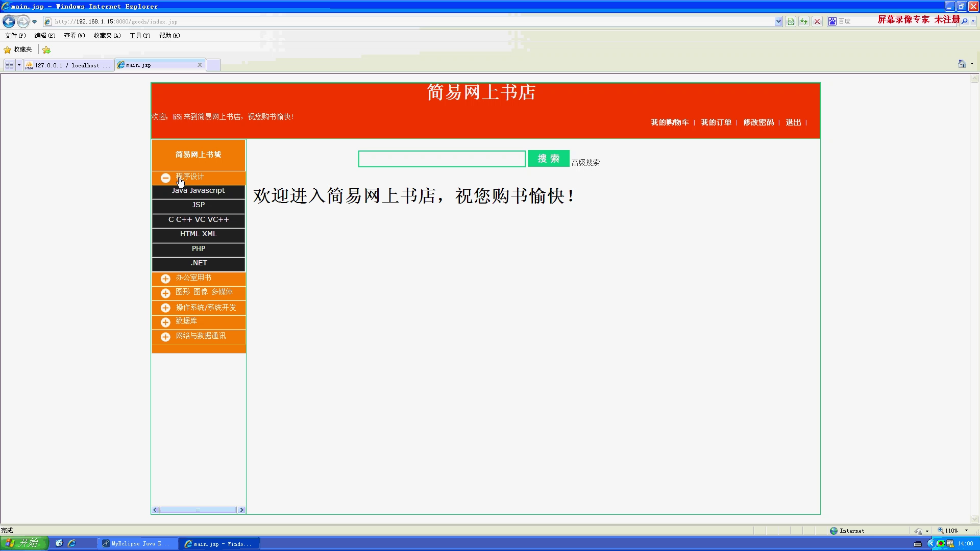Click the Internet security zone indicator
This screenshot has height=551, width=980.
(x=847, y=531)
